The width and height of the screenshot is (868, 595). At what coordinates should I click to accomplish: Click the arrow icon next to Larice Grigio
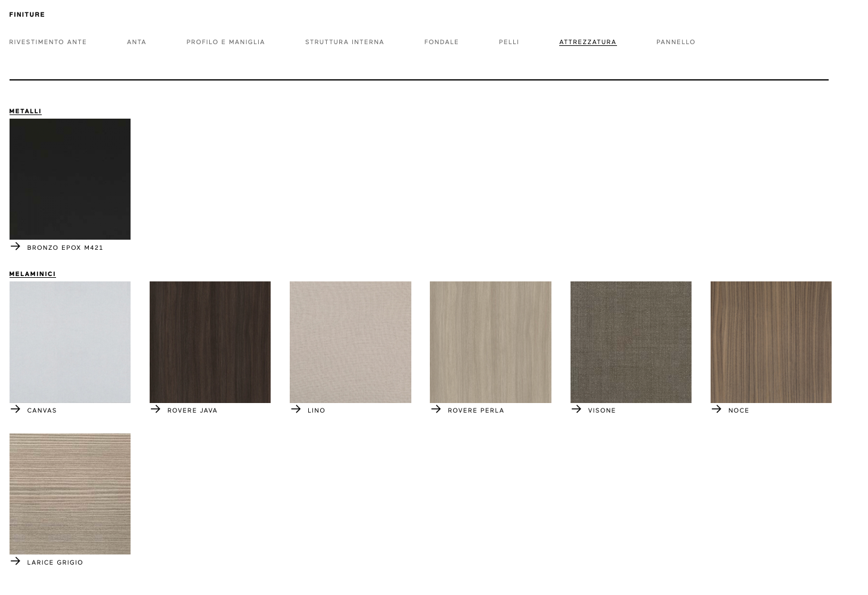click(x=15, y=561)
